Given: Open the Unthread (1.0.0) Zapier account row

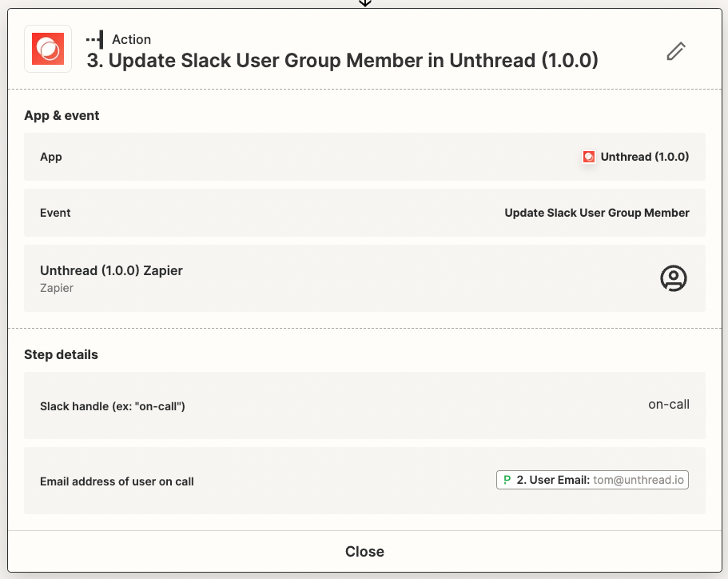Looking at the screenshot, I should 364,278.
